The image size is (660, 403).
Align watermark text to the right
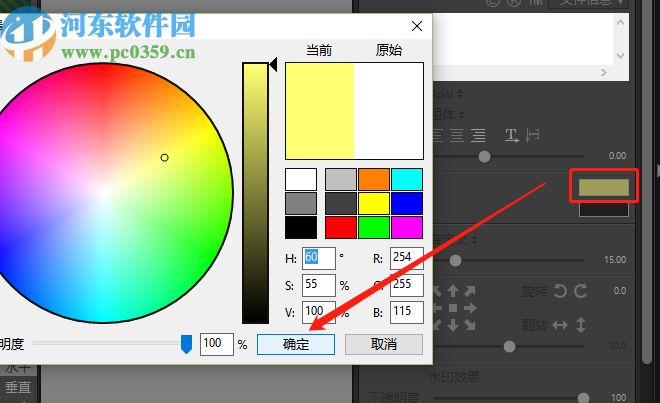point(478,136)
